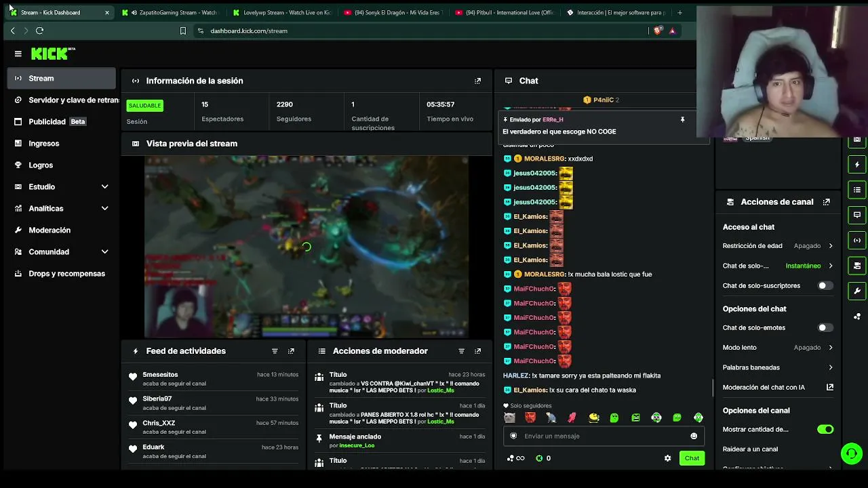Pop out the Acciones de canal panel
This screenshot has width=868, height=488.
827,202
